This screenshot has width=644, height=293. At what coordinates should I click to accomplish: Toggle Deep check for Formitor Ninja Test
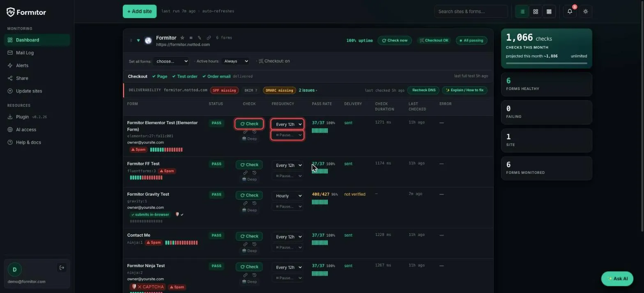tap(249, 282)
